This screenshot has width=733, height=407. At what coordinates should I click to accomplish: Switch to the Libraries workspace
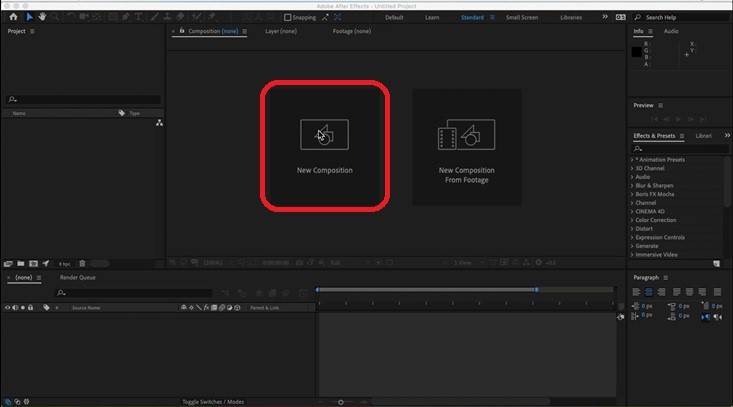click(x=571, y=17)
